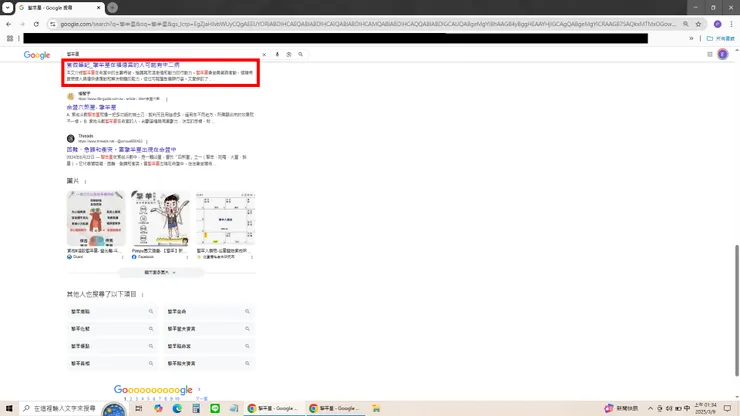Go to results page 5
The height and width of the screenshot is (416, 740).
point(148,399)
